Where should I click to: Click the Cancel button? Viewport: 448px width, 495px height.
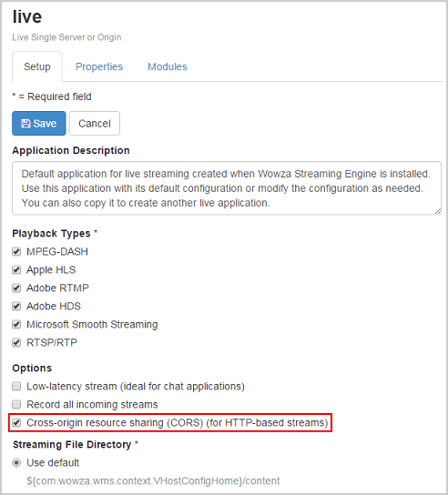click(95, 124)
